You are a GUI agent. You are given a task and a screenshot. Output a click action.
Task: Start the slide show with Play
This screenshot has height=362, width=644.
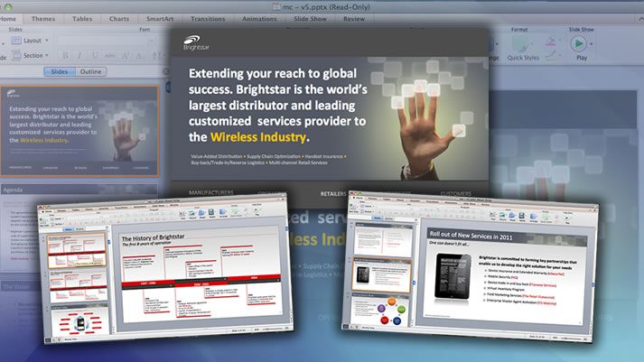click(578, 43)
